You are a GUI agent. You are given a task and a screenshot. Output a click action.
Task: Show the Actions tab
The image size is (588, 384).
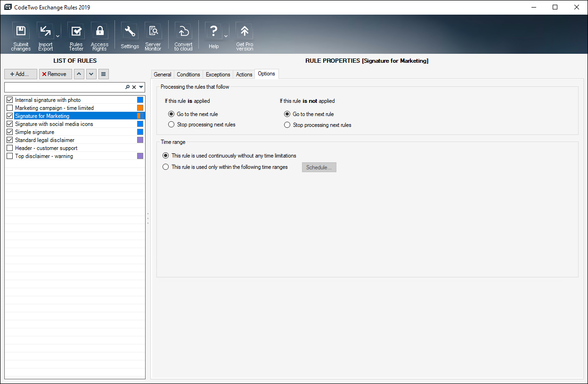[x=244, y=75]
